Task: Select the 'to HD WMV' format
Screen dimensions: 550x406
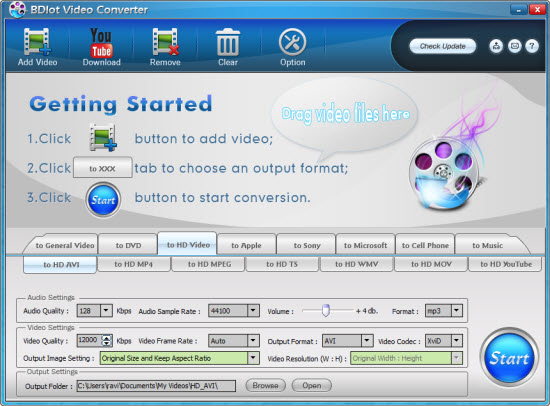Action: (x=357, y=264)
